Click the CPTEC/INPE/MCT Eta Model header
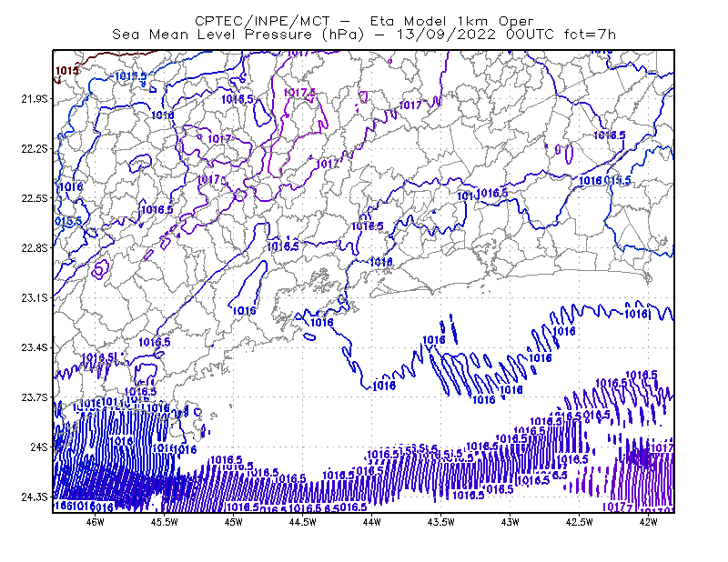The image size is (728, 562). 364,21
